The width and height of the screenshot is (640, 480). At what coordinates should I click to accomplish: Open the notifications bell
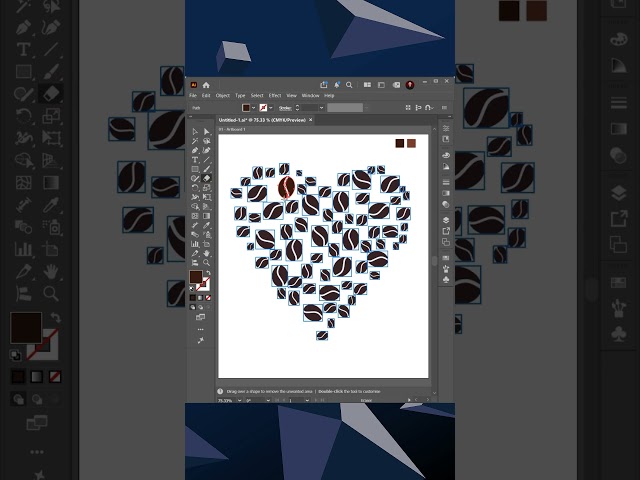[337, 85]
